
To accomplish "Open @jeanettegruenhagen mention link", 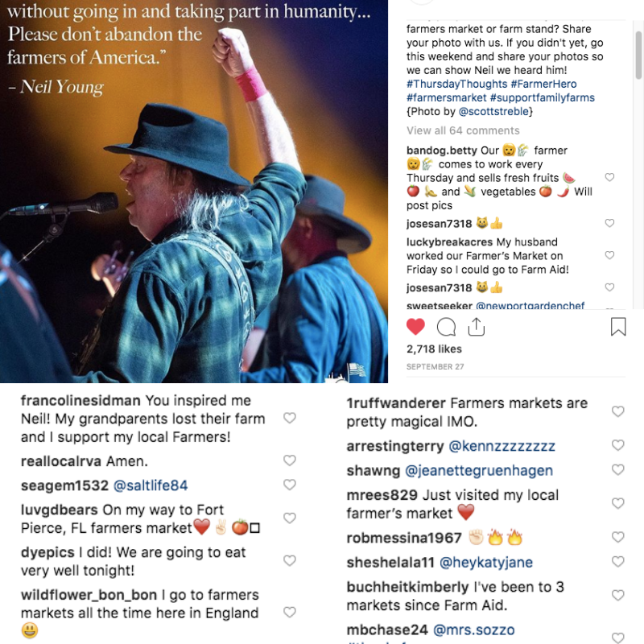I will click(479, 471).
